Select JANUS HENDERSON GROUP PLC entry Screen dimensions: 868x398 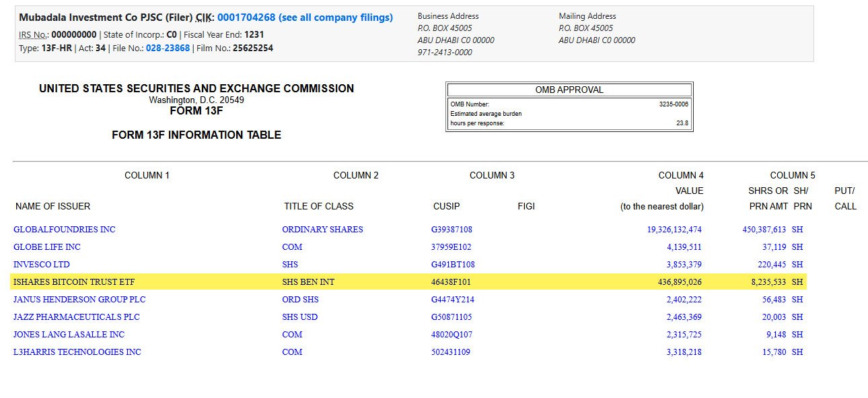pyautogui.click(x=79, y=300)
